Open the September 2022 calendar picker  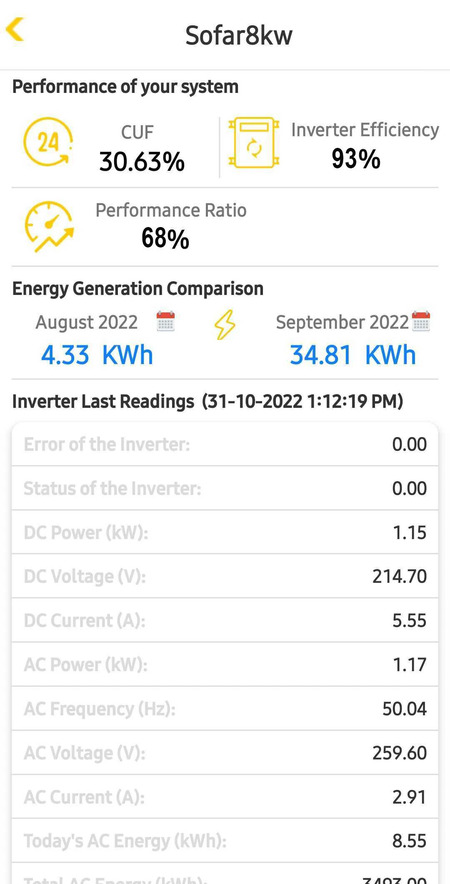421,321
